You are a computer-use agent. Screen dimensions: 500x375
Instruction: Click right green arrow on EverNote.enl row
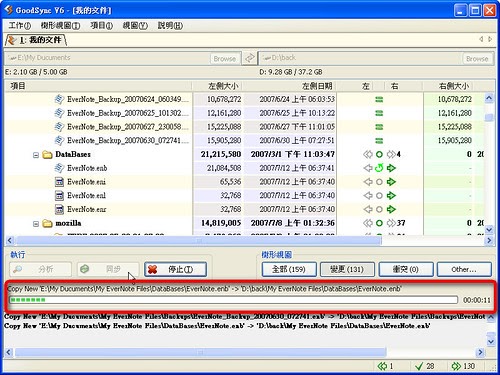click(x=391, y=195)
